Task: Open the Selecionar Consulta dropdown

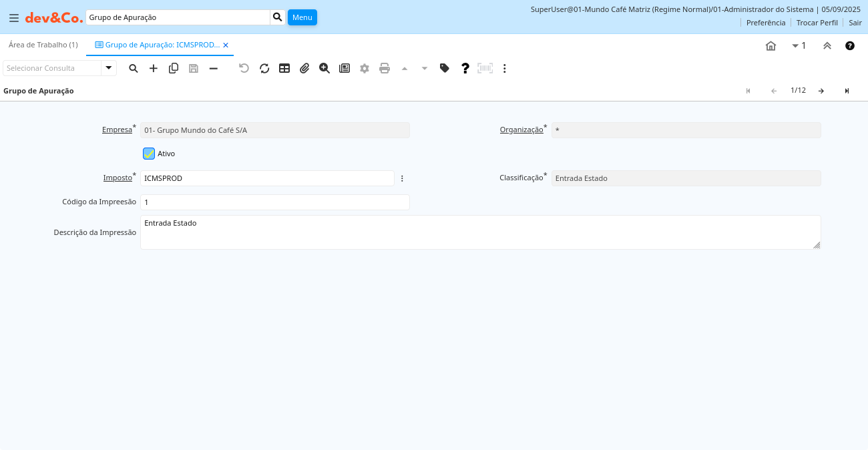Action: pos(109,68)
